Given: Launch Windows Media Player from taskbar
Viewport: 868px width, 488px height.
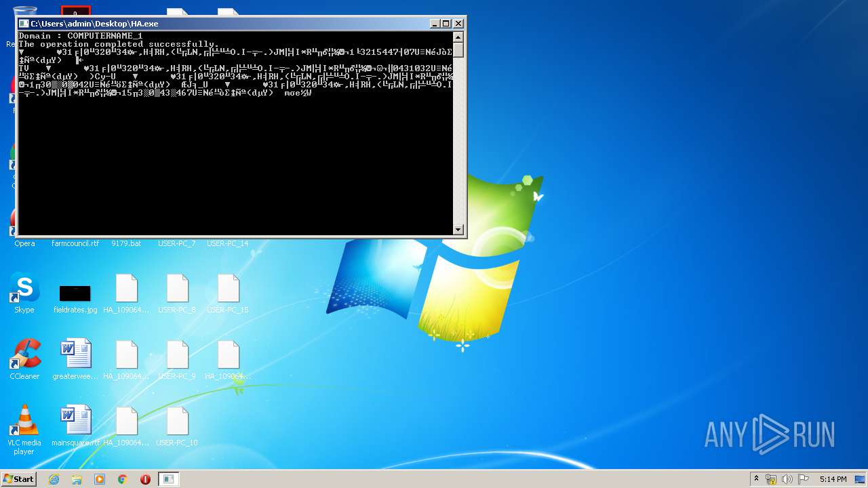Looking at the screenshot, I should point(100,479).
